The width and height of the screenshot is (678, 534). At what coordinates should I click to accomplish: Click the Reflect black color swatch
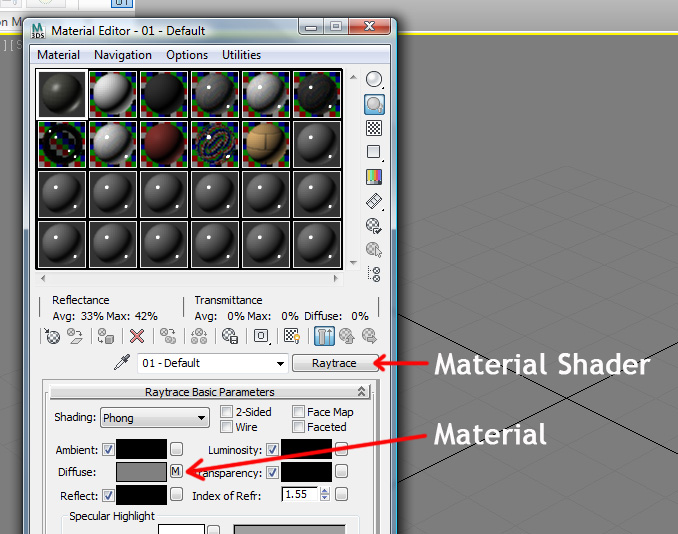141,495
